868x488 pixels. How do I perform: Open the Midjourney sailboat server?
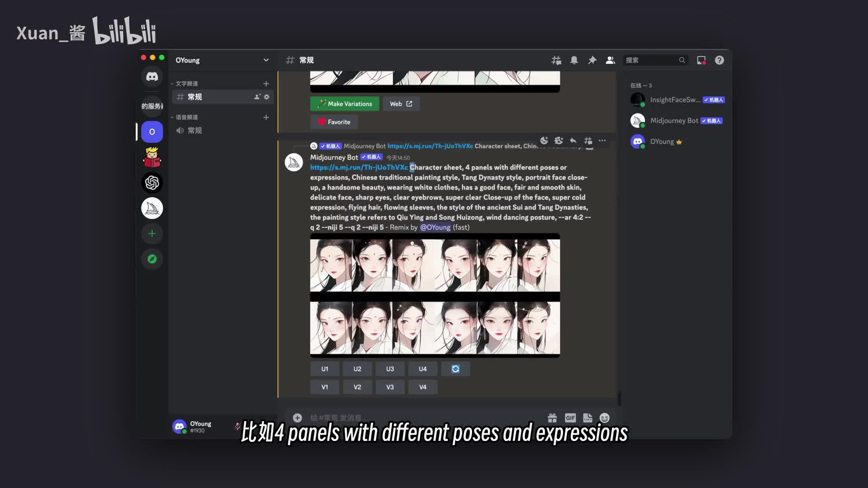click(152, 208)
